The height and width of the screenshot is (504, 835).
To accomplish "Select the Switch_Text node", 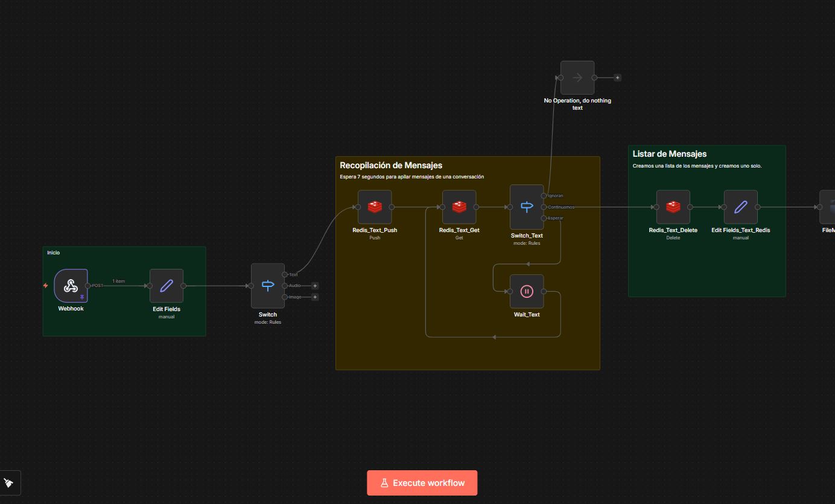I will (x=527, y=207).
